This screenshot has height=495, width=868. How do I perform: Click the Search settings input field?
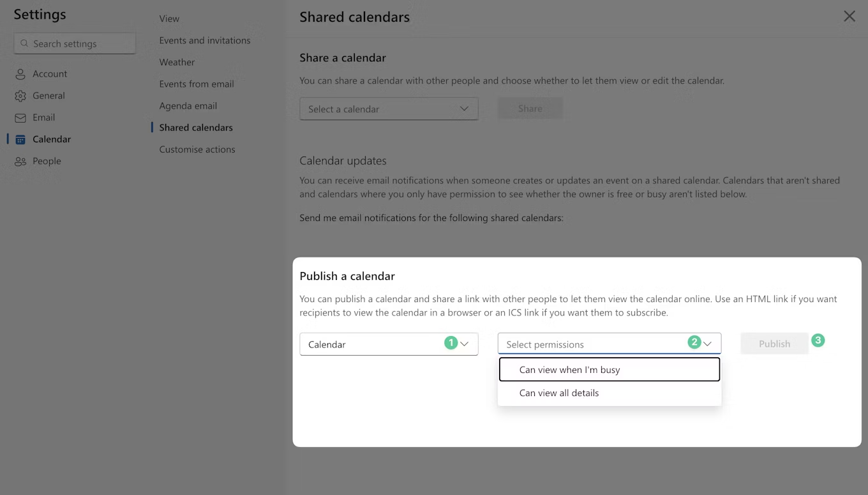click(x=80, y=43)
